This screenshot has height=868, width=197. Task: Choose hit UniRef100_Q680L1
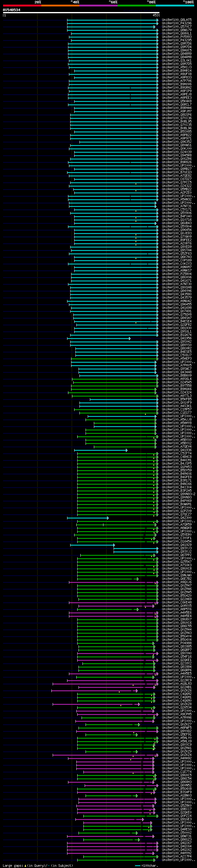point(177,33)
